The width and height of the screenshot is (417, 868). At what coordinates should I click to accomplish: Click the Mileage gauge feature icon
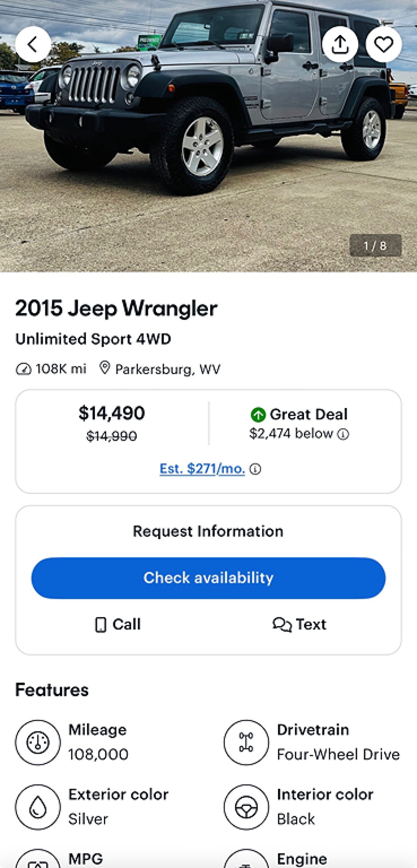(x=38, y=742)
